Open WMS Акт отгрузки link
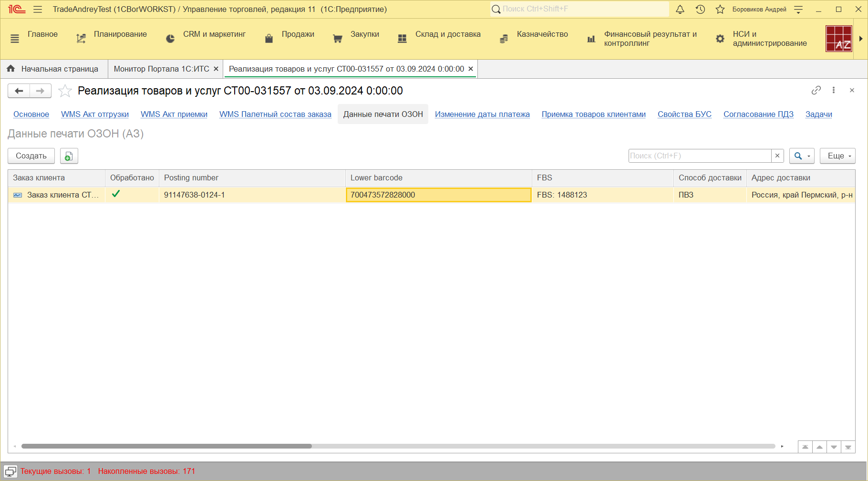Viewport: 868px width, 481px height. (95, 115)
